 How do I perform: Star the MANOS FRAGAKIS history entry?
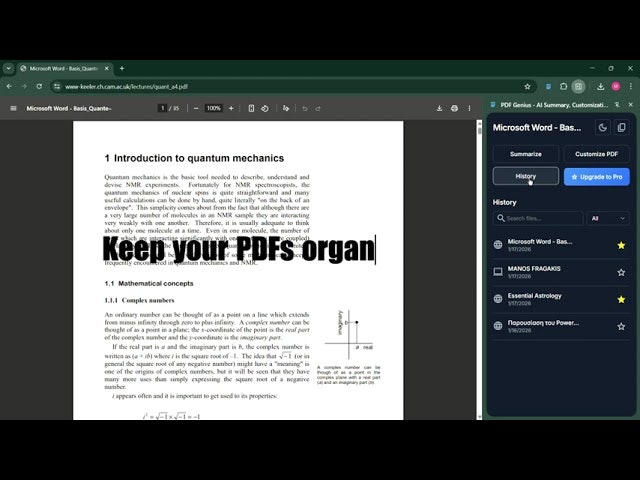point(621,272)
